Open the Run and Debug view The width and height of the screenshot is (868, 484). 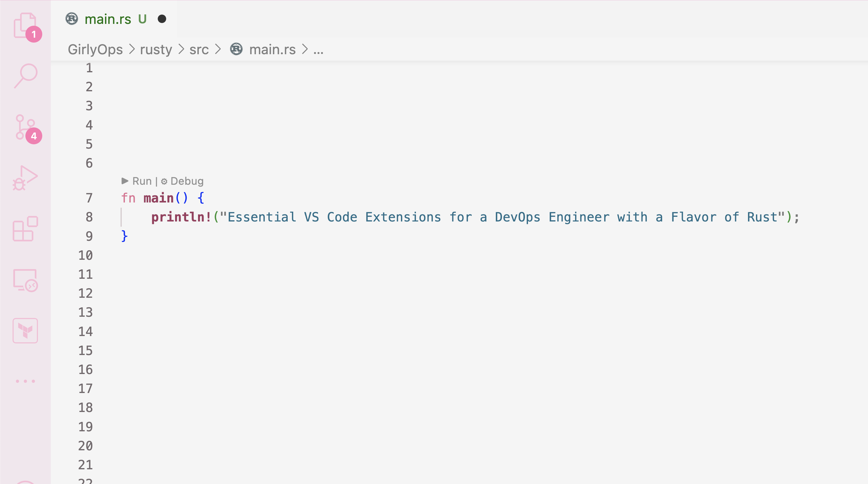(25, 178)
